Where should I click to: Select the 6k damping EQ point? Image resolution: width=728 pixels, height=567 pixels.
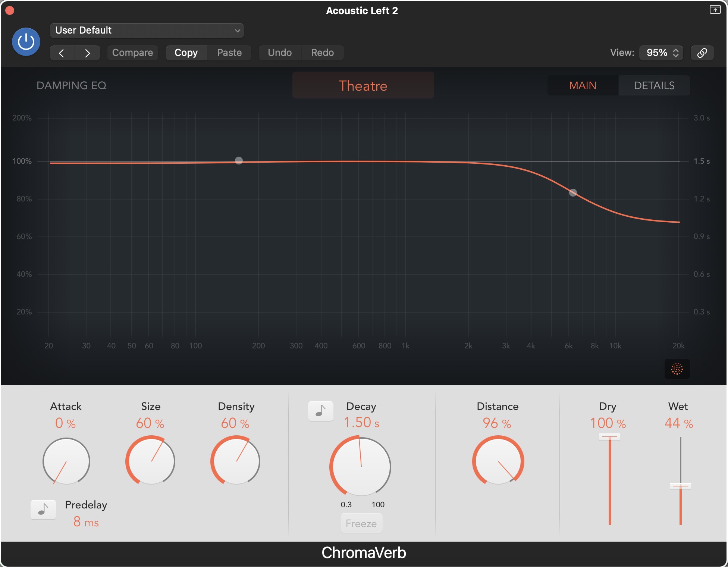coord(573,192)
